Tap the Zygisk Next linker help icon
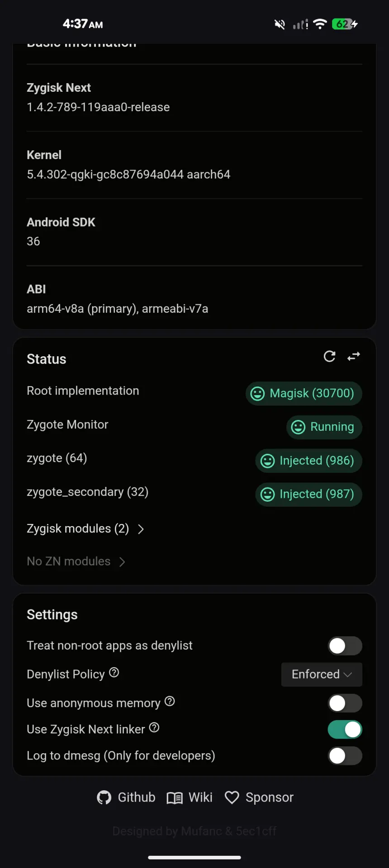The height and width of the screenshot is (868, 389). (154, 728)
